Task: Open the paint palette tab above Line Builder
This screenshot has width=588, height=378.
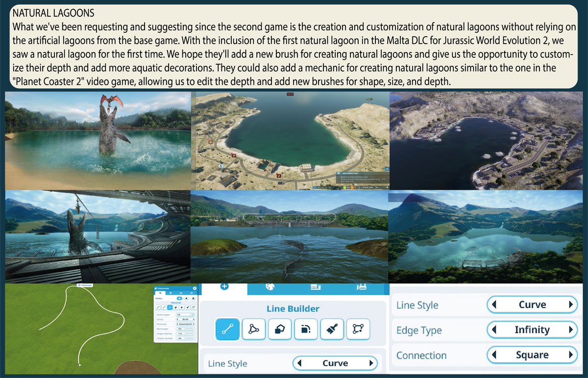Action: [270, 287]
